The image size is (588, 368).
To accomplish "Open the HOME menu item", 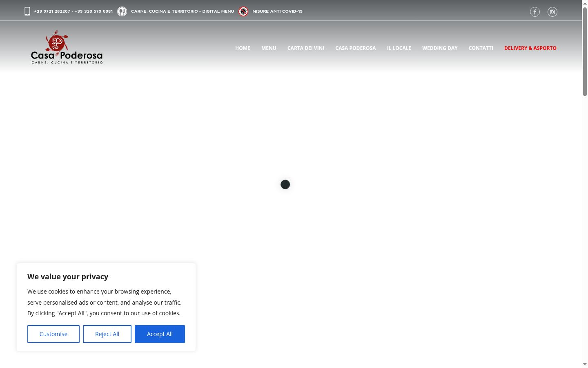I will pos(243,48).
